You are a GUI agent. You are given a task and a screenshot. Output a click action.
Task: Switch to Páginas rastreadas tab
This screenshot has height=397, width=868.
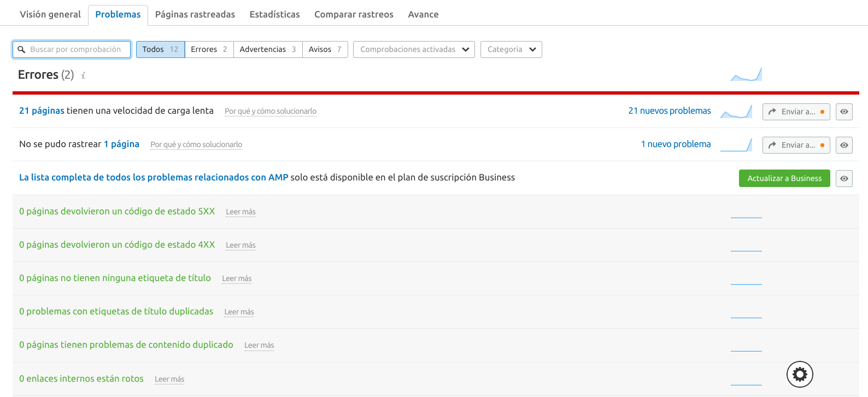point(195,14)
